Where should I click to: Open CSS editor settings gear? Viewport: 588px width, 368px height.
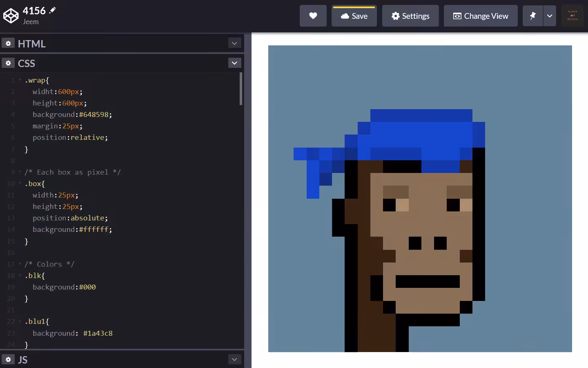point(8,63)
